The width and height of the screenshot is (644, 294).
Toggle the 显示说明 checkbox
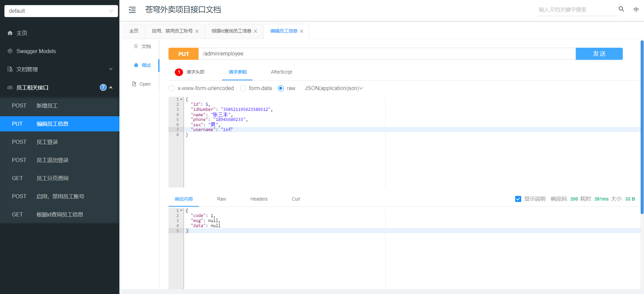coord(518,199)
